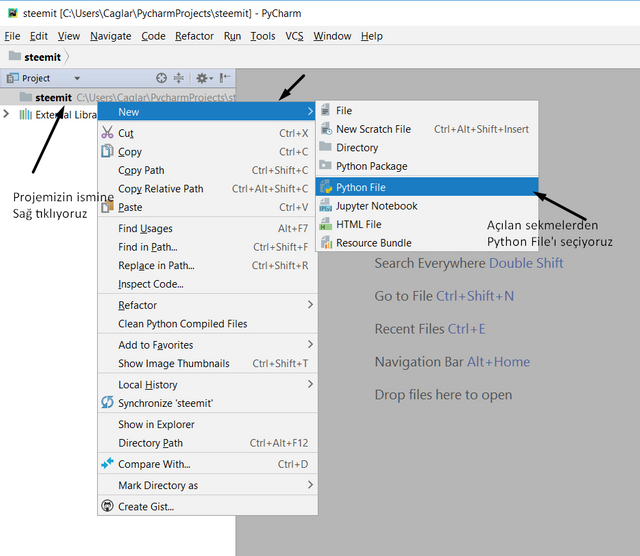The height and width of the screenshot is (556, 640).
Task: Click the Copy icon in context menu
Action: (x=107, y=151)
